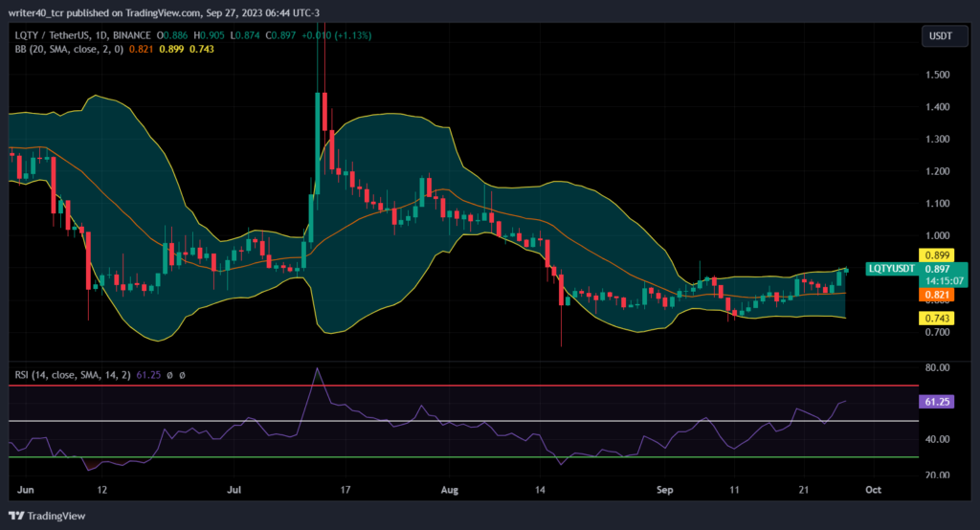Click the 1.200 price axis label

(937, 171)
